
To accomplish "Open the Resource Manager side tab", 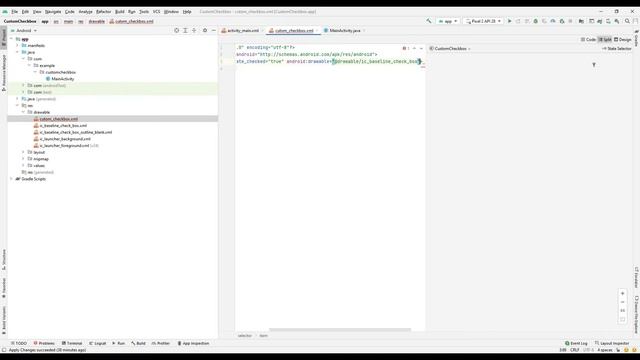I will click(x=4, y=73).
